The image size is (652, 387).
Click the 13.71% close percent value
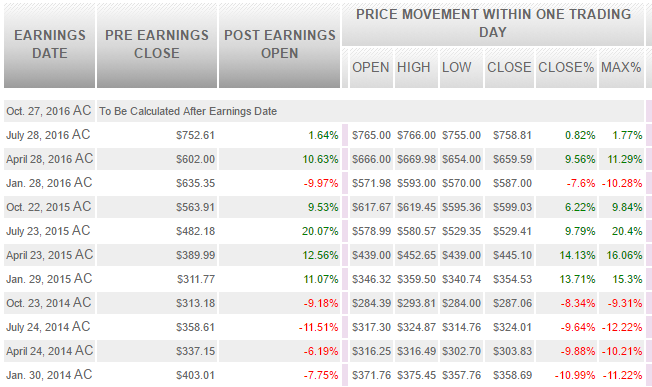click(x=577, y=279)
